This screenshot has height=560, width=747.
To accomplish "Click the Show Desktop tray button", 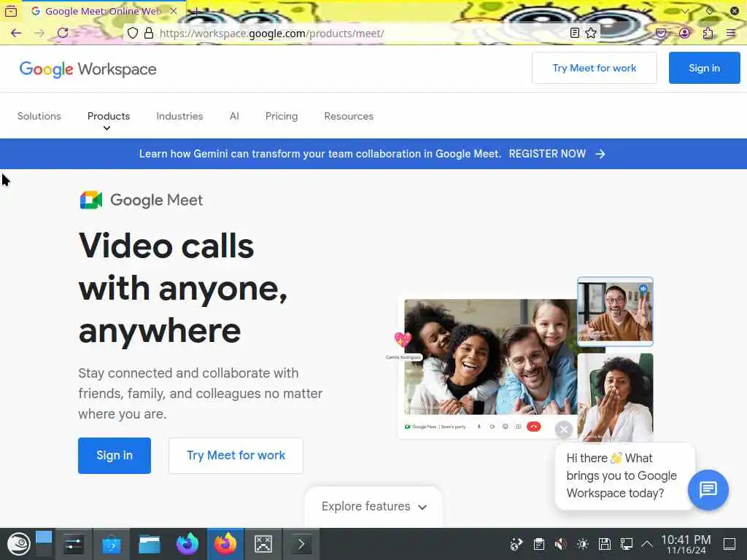I will (729, 544).
